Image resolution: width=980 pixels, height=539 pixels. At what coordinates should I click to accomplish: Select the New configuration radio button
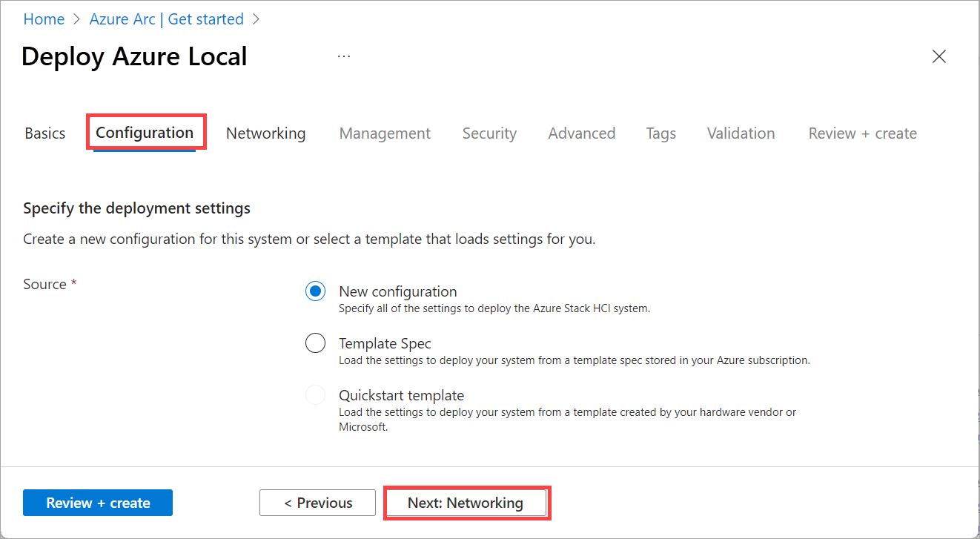click(316, 291)
